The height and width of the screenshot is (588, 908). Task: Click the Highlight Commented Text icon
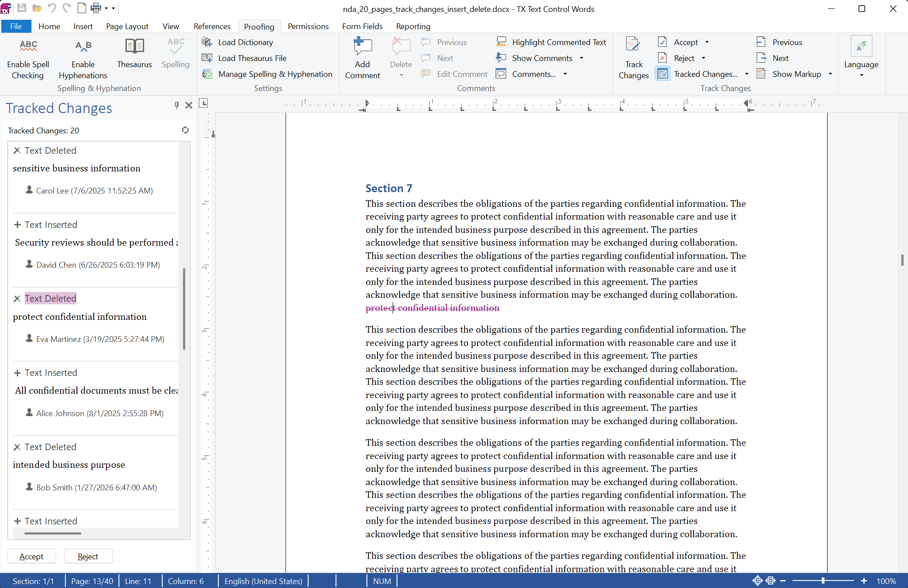501,42
